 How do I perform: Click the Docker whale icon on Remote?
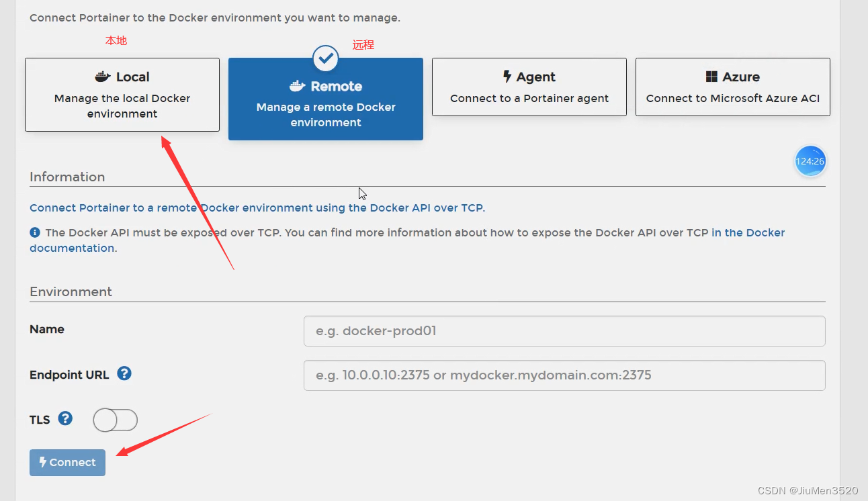coord(298,87)
